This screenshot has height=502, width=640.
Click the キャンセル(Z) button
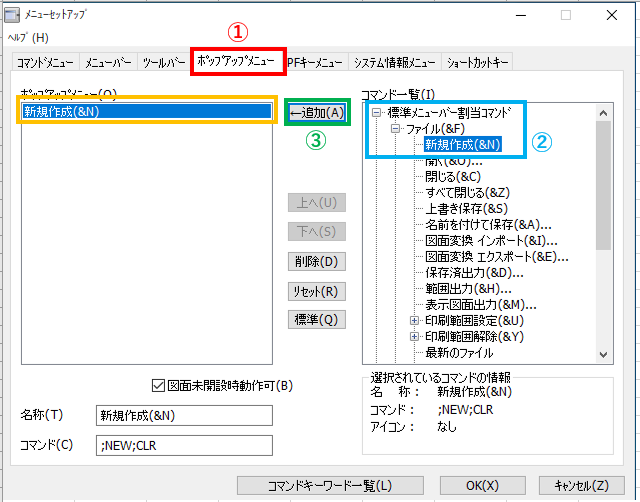click(x=582, y=486)
